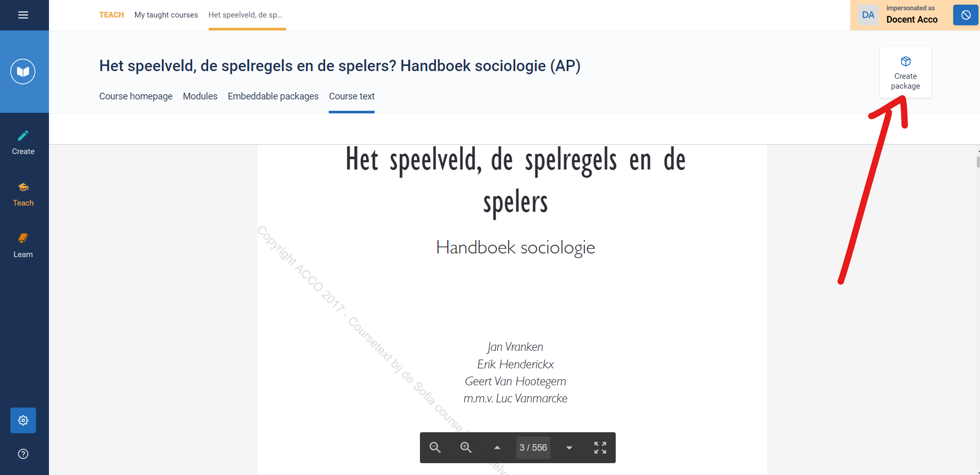
Task: Click the Het speelveld breadcrumb item
Action: pyautogui.click(x=245, y=15)
